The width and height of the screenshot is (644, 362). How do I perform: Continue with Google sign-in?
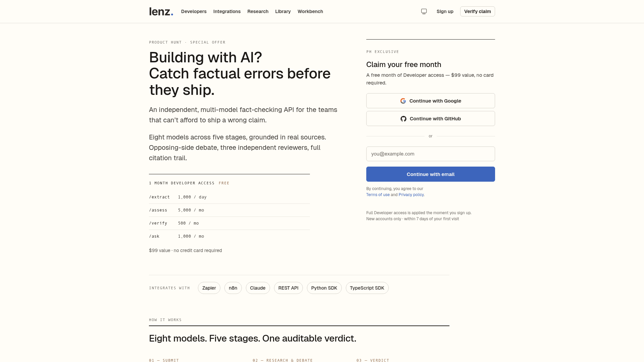(x=431, y=101)
